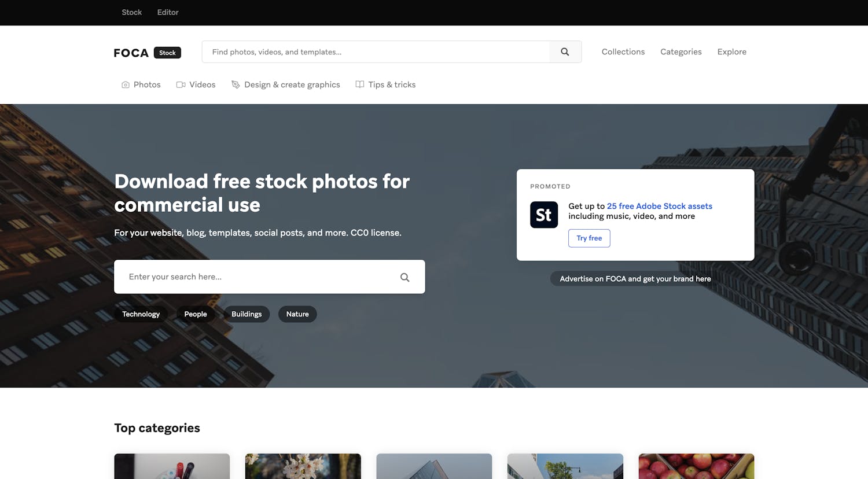Select the Technology tag chip
Image resolution: width=868 pixels, height=479 pixels.
[141, 314]
